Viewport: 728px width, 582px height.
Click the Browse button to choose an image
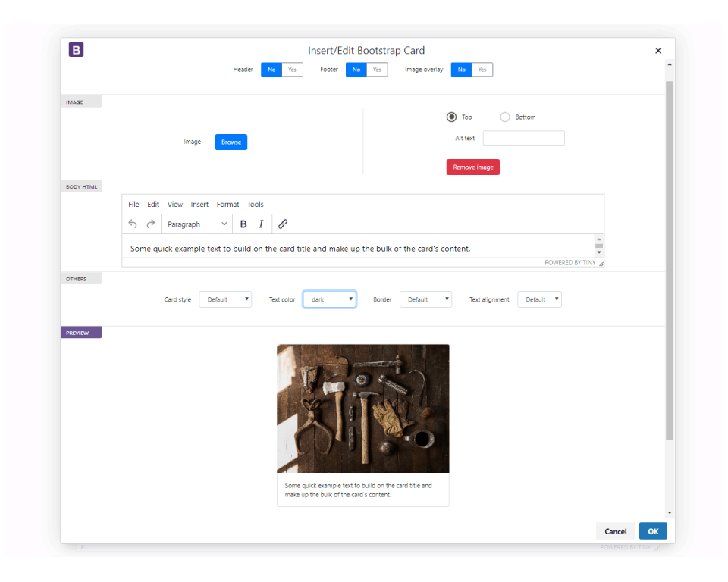tap(231, 142)
